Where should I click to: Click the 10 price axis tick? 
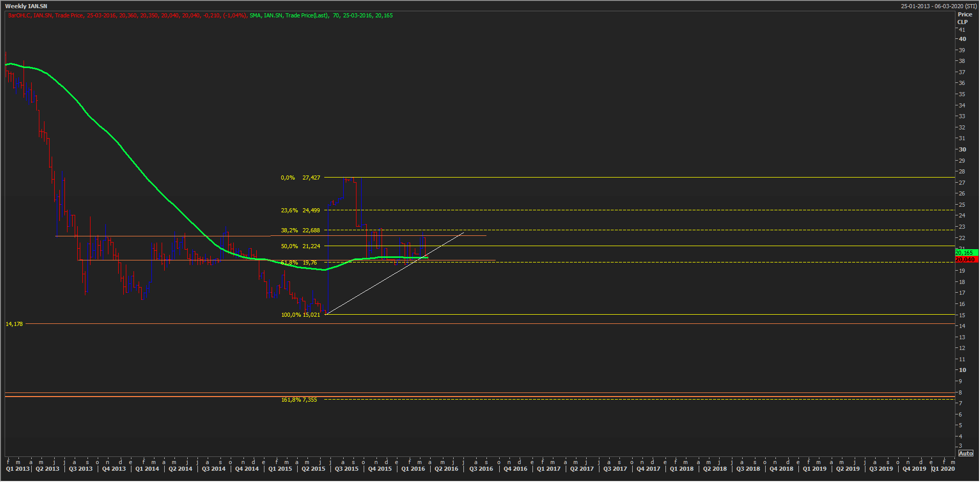click(962, 370)
